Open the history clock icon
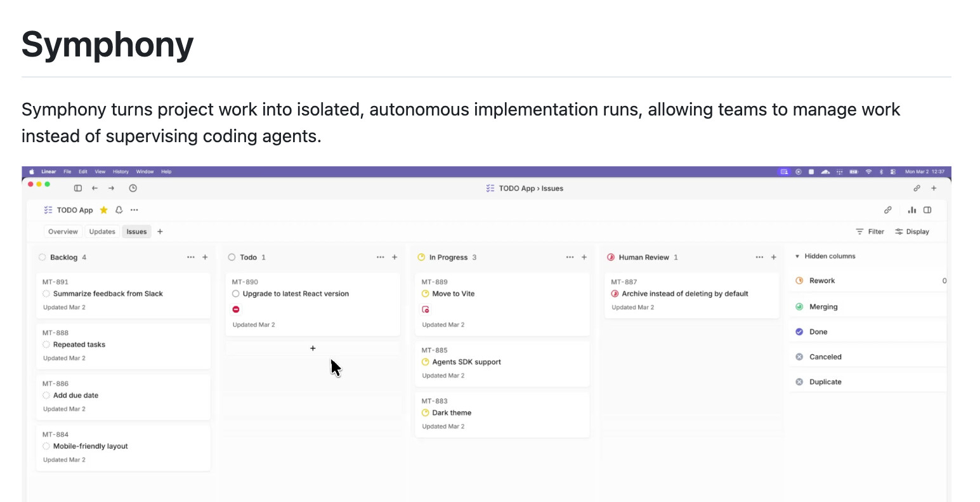Image resolution: width=980 pixels, height=502 pixels. click(x=133, y=188)
